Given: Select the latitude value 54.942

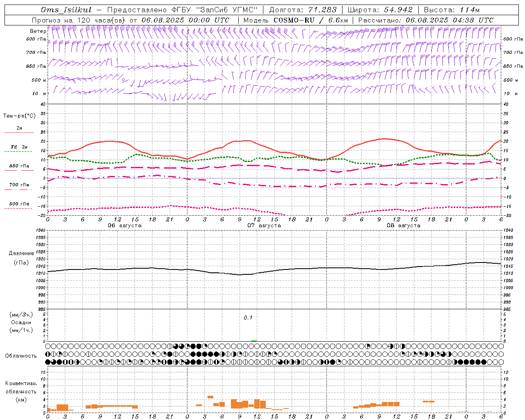Looking at the screenshot, I should click(398, 10).
